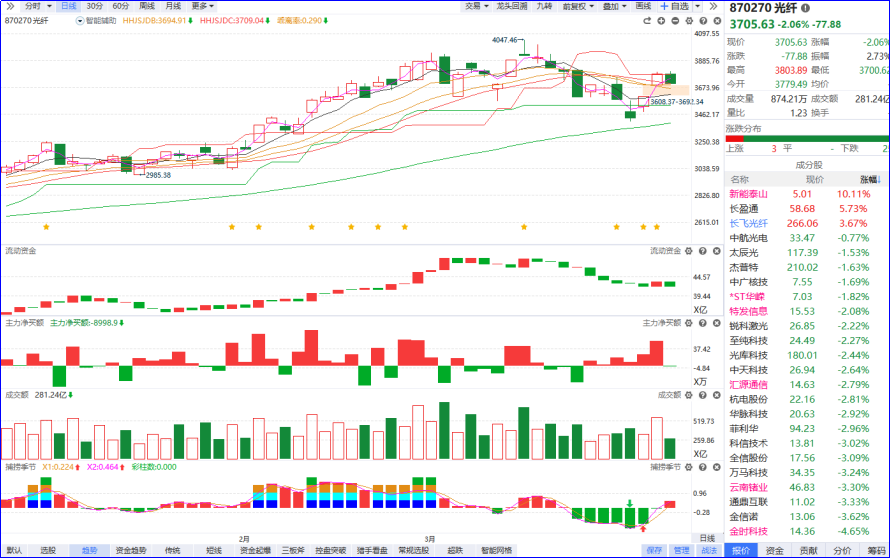Viewport: 891px width, 559px height.
Task: Select 趋势 bottom tab
Action: (x=89, y=550)
